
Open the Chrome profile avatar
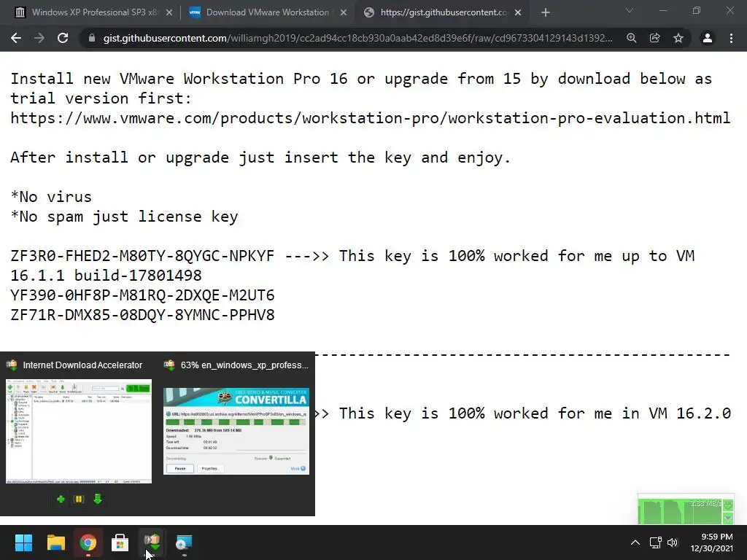click(708, 38)
